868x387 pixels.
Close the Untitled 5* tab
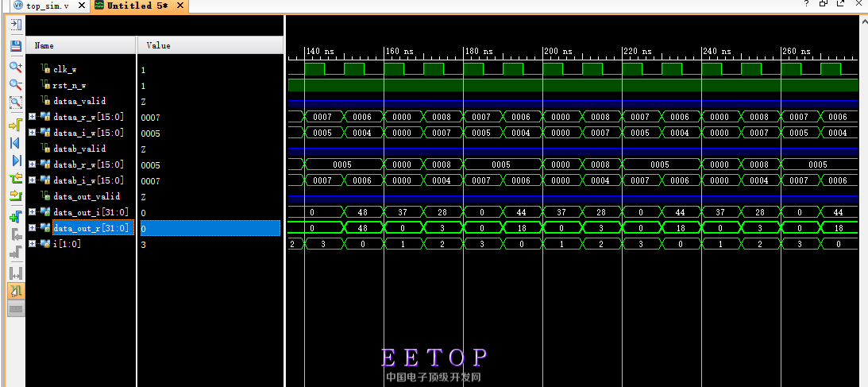pyautogui.click(x=181, y=6)
